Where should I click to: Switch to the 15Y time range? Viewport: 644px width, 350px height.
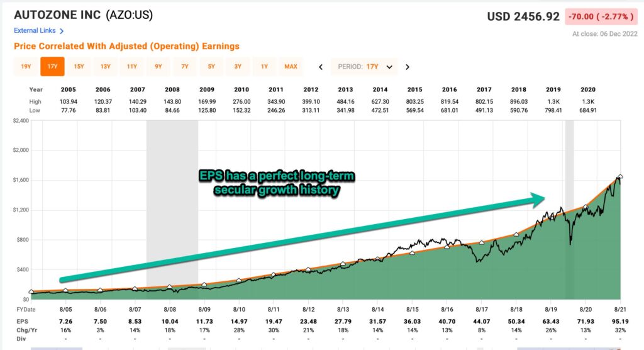pos(79,67)
